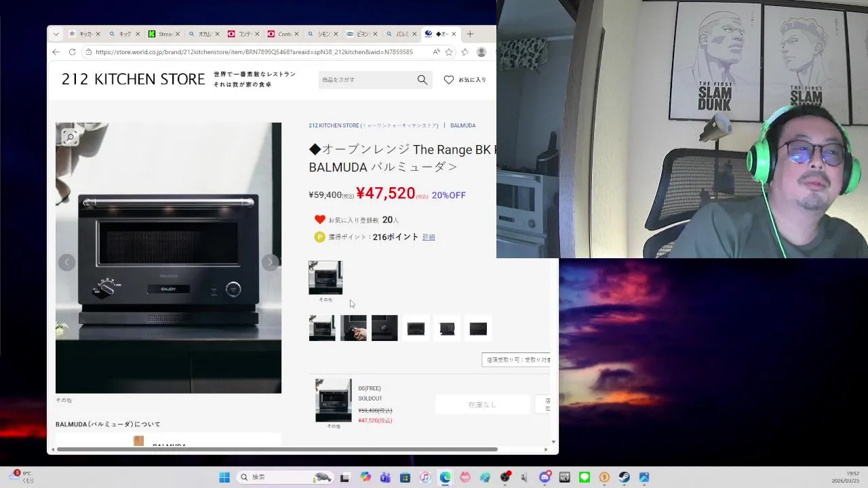This screenshot has height=488, width=868.
Task: Reload the current page
Action: [x=73, y=52]
